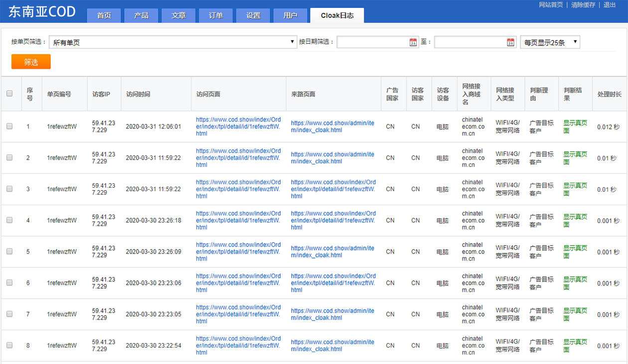Click the 0.012 秒 processing time cell
The image size is (628, 364).
click(609, 126)
